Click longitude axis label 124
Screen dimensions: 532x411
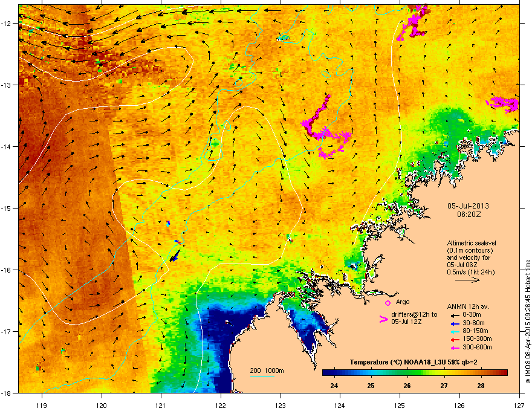pos(340,405)
